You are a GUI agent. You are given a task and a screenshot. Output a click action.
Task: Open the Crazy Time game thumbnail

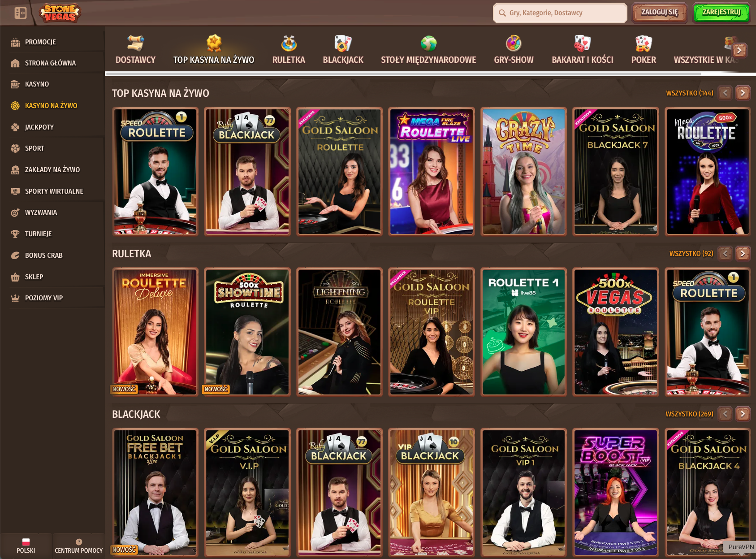click(523, 171)
